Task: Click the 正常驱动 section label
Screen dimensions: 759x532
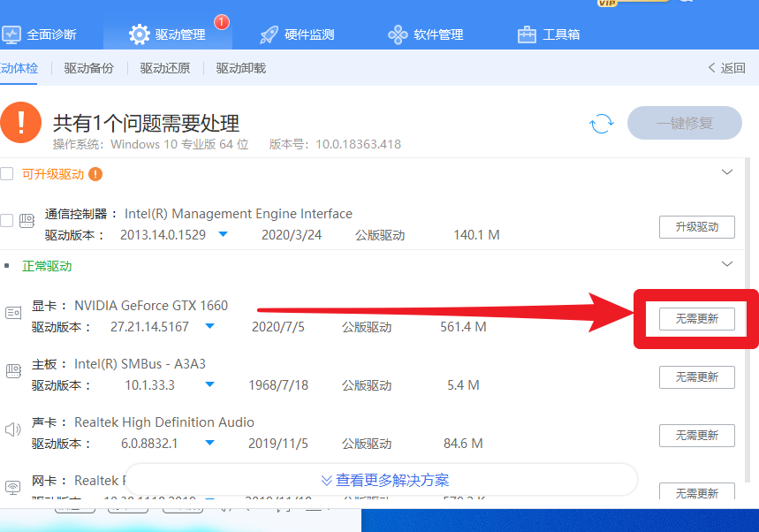Action: coord(47,266)
